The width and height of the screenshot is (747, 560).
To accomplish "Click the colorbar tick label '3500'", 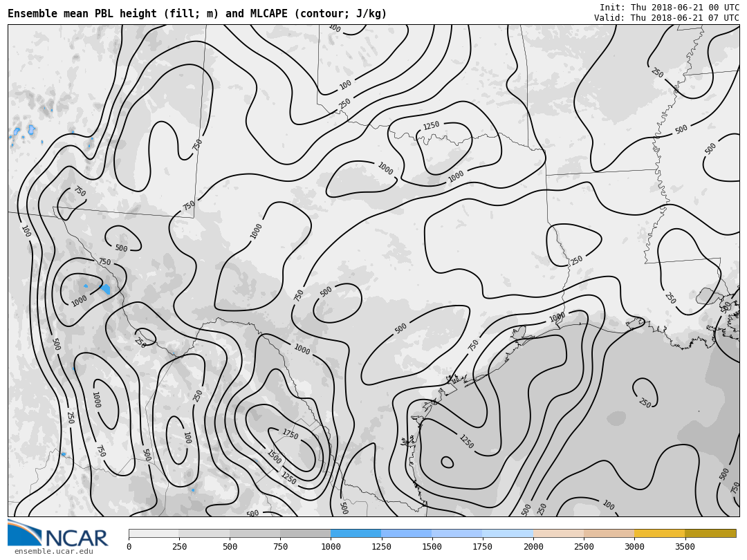I will tap(685, 547).
